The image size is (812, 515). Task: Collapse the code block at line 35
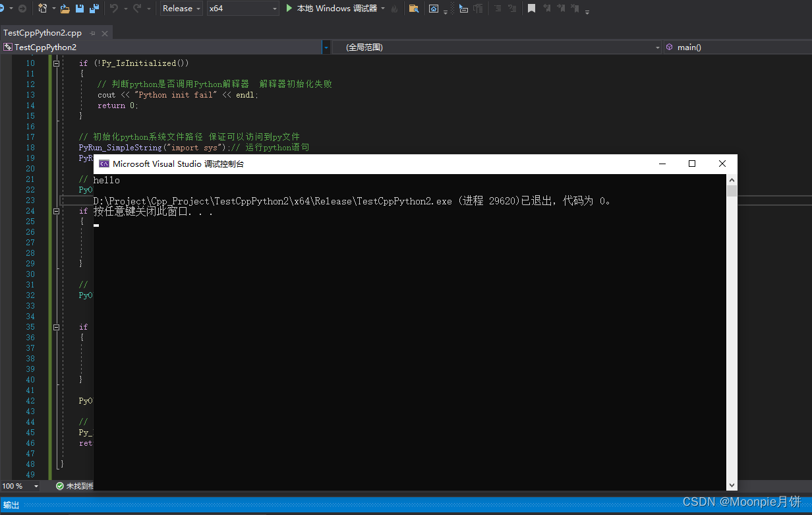coord(57,327)
